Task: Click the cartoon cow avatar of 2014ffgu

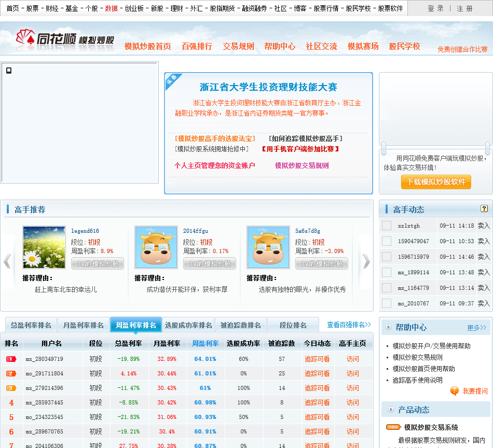Action: (156, 247)
